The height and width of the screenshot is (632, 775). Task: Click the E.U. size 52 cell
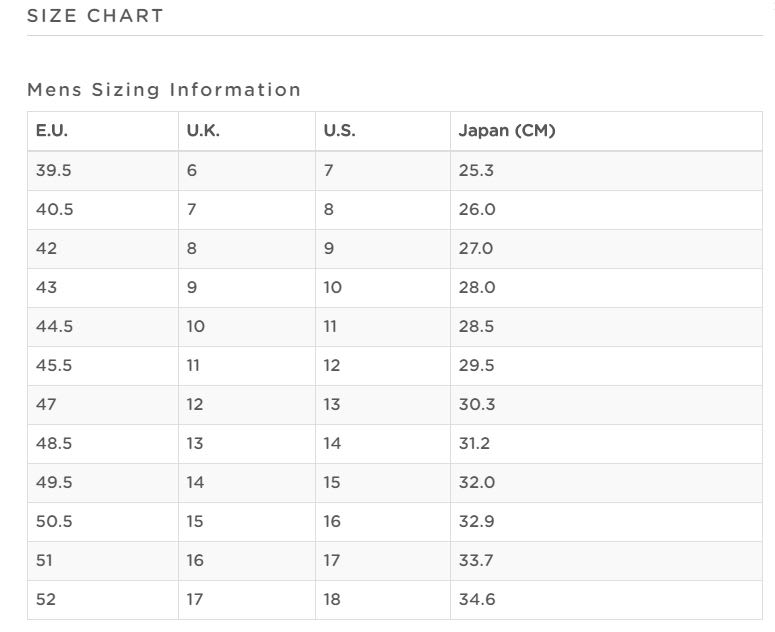[46, 599]
